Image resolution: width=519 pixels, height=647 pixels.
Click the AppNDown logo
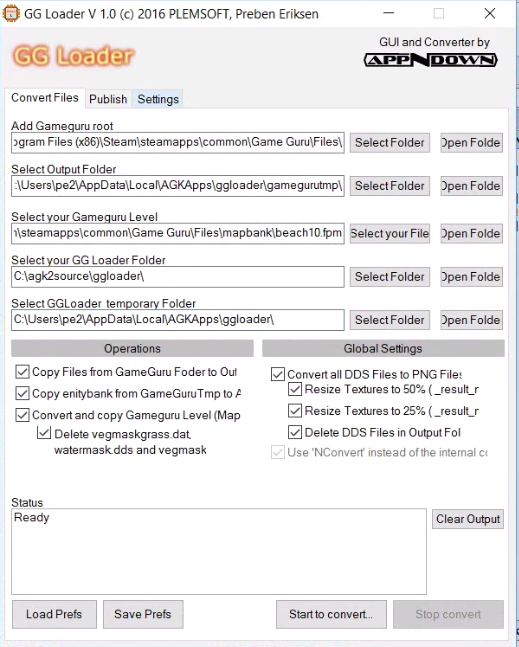pos(430,60)
